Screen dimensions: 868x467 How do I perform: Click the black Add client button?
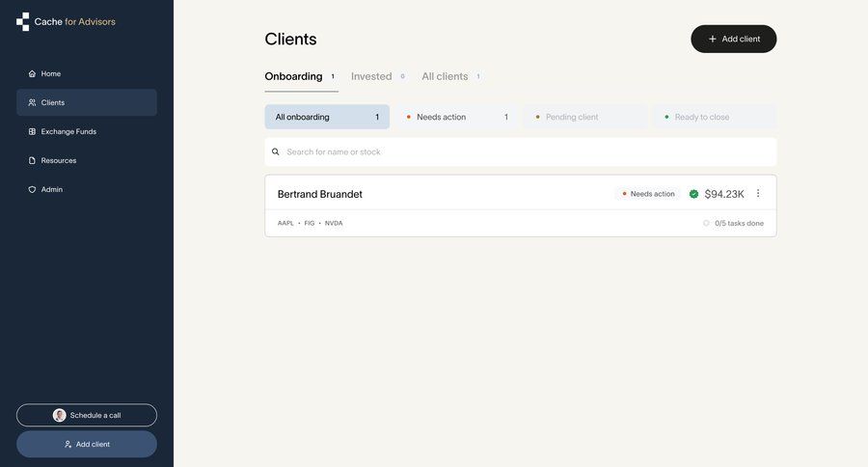point(734,39)
